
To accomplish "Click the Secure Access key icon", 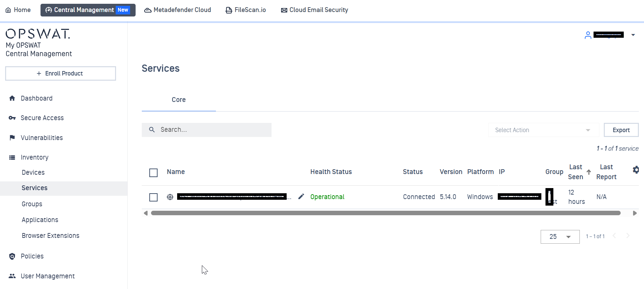I will 12,118.
